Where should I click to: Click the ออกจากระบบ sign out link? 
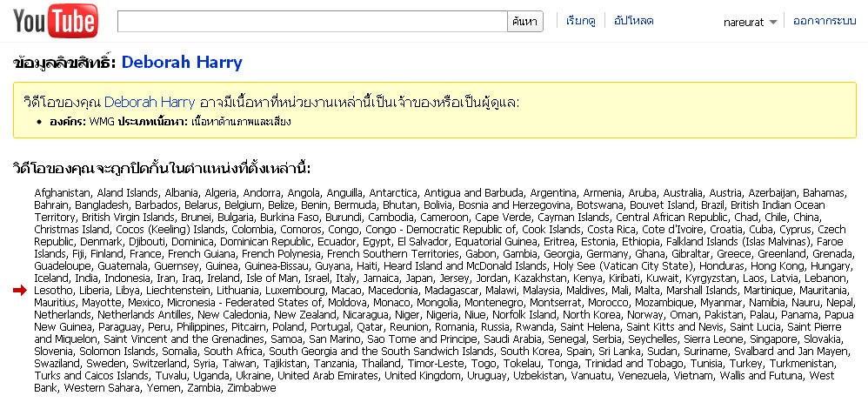pos(825,21)
